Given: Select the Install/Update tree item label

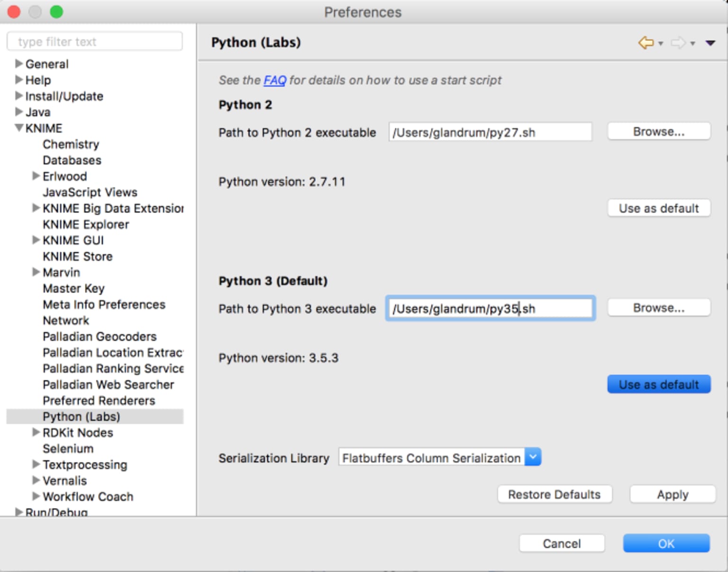Looking at the screenshot, I should 64,96.
